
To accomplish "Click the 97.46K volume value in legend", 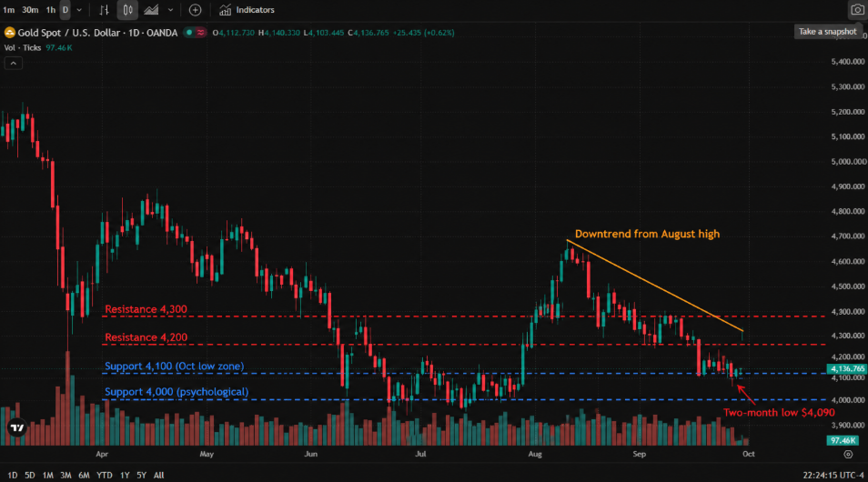I will click(x=58, y=47).
